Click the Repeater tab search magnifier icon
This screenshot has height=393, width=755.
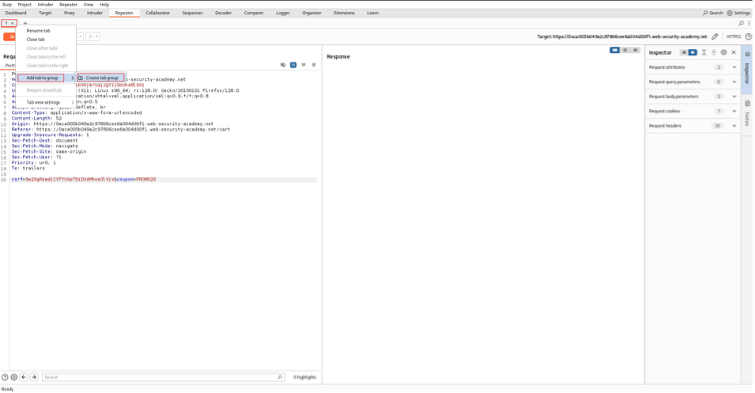[741, 23]
